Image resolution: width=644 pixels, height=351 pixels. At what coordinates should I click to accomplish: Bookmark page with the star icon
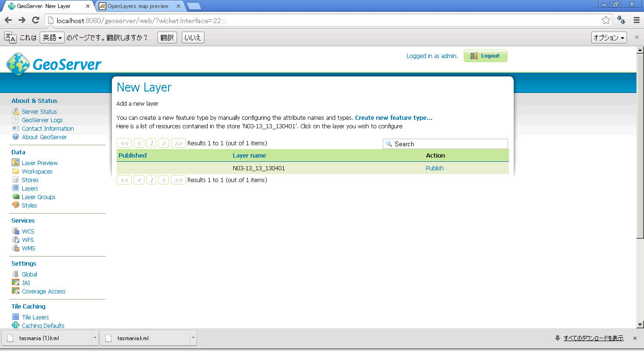606,20
